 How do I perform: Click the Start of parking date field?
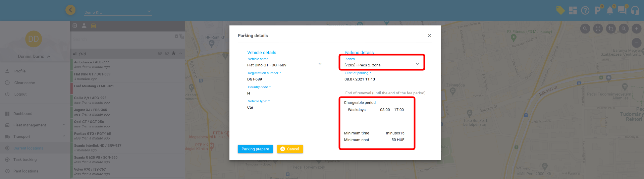click(382, 79)
